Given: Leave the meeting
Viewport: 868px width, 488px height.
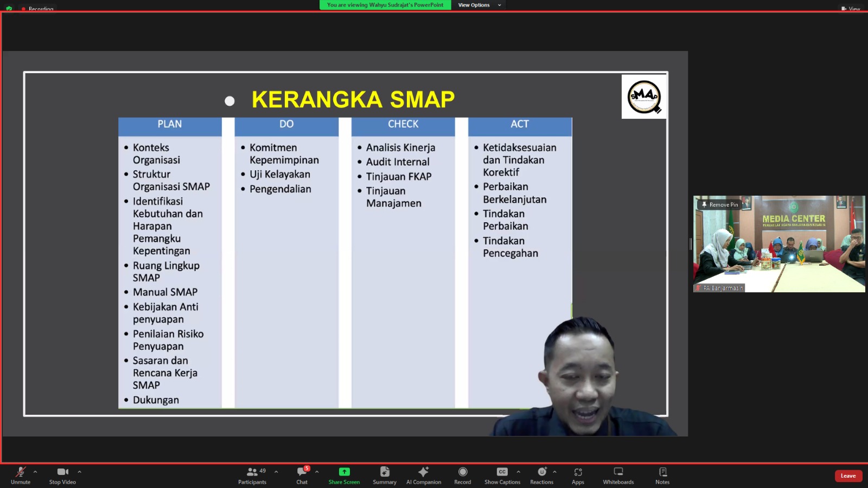Looking at the screenshot, I should [x=848, y=476].
